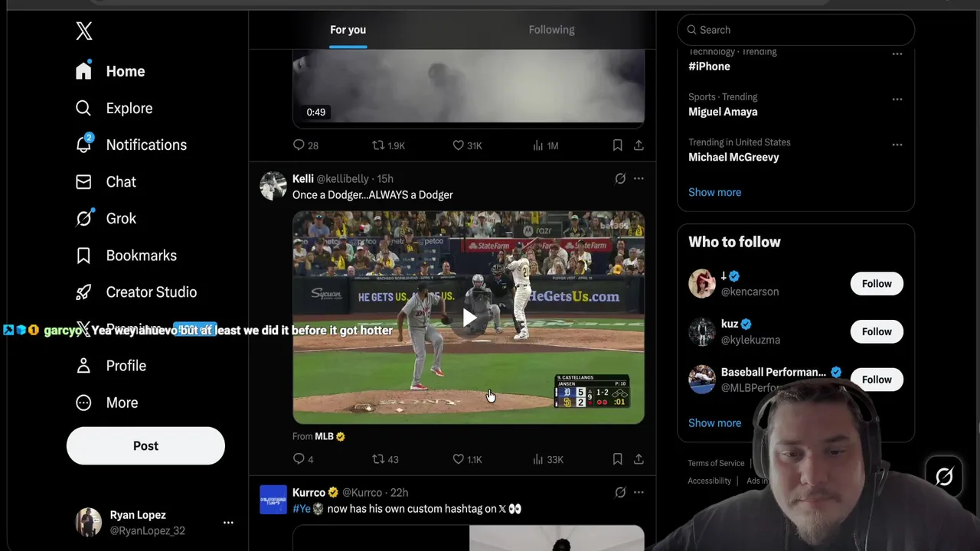Open Kelli's profile avatar

pos(273,186)
